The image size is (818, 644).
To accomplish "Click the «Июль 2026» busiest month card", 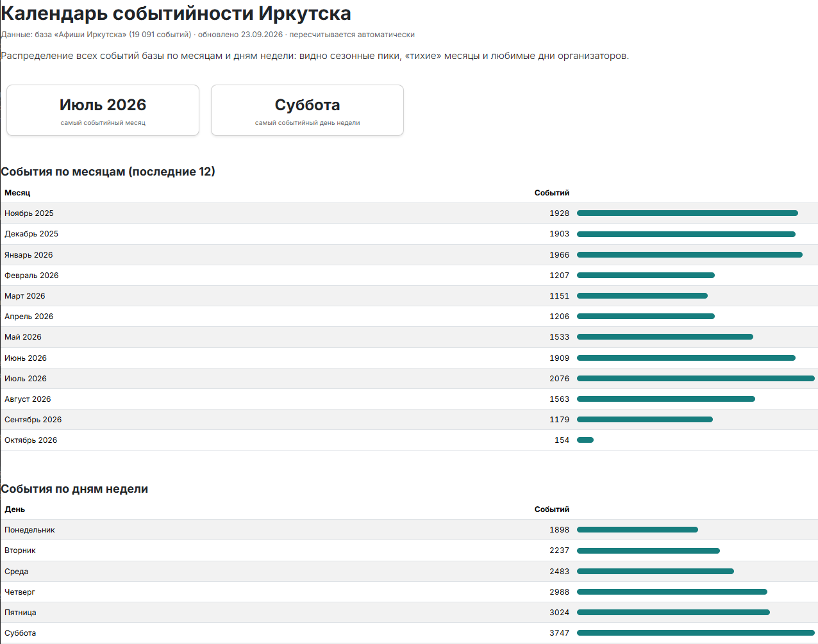I will (x=103, y=110).
